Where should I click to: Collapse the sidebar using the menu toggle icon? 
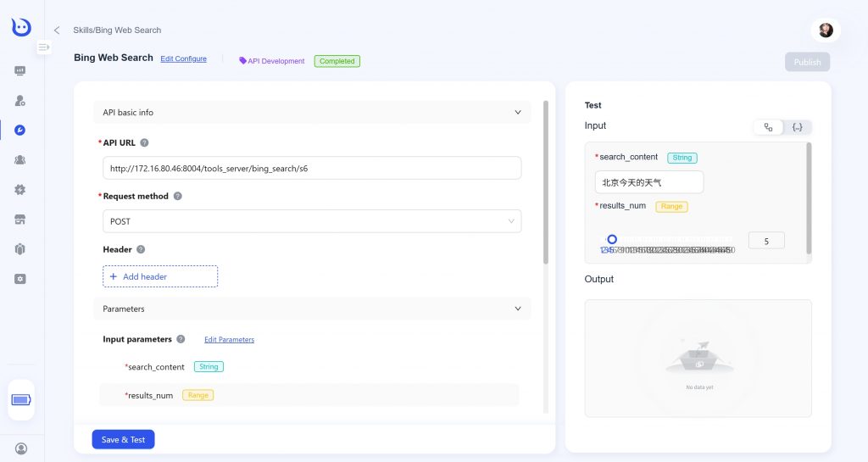click(43, 47)
